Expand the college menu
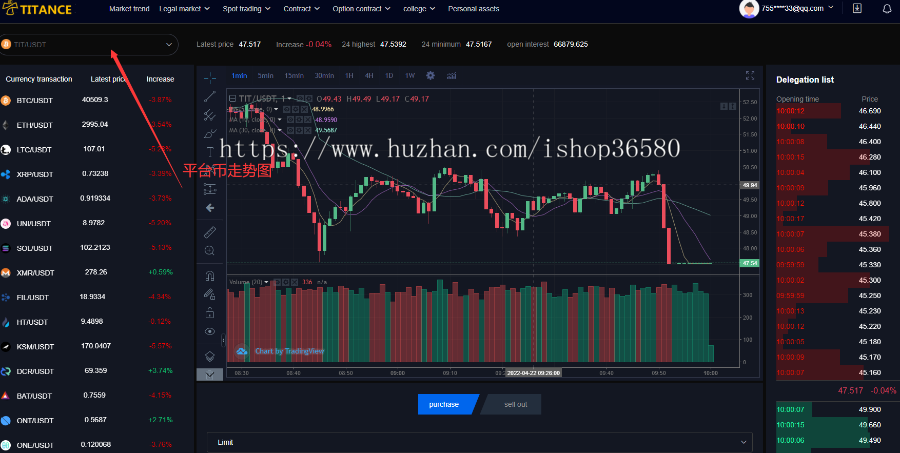The height and width of the screenshot is (453, 900). (x=419, y=9)
